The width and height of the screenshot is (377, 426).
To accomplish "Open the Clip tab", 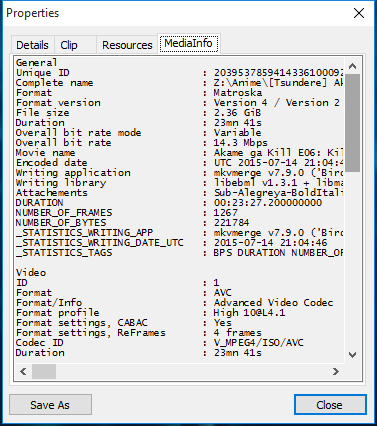I will (x=69, y=45).
